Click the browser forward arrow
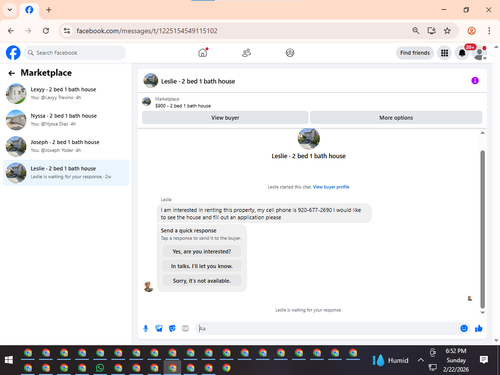The image size is (500, 375). pos(28,31)
